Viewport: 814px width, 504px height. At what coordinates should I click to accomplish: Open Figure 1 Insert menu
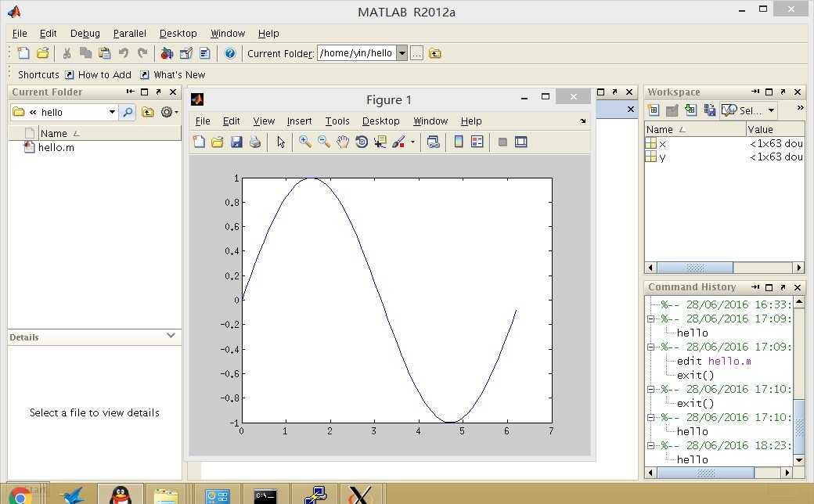point(299,121)
